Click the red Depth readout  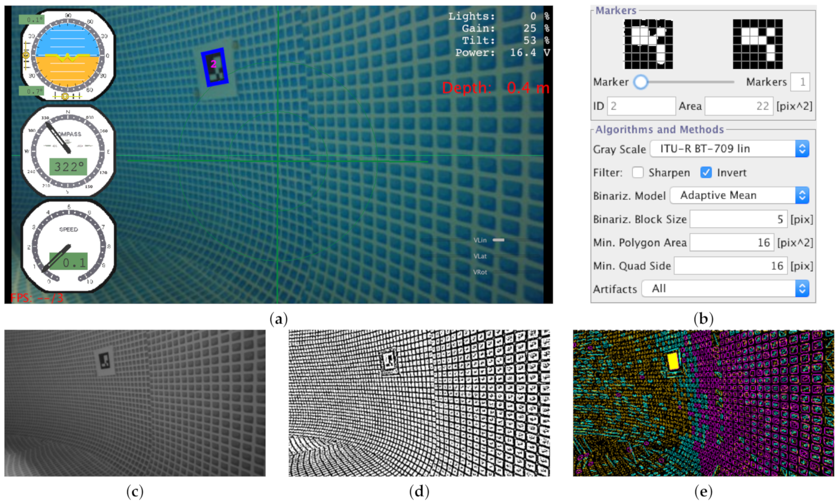[495, 88]
